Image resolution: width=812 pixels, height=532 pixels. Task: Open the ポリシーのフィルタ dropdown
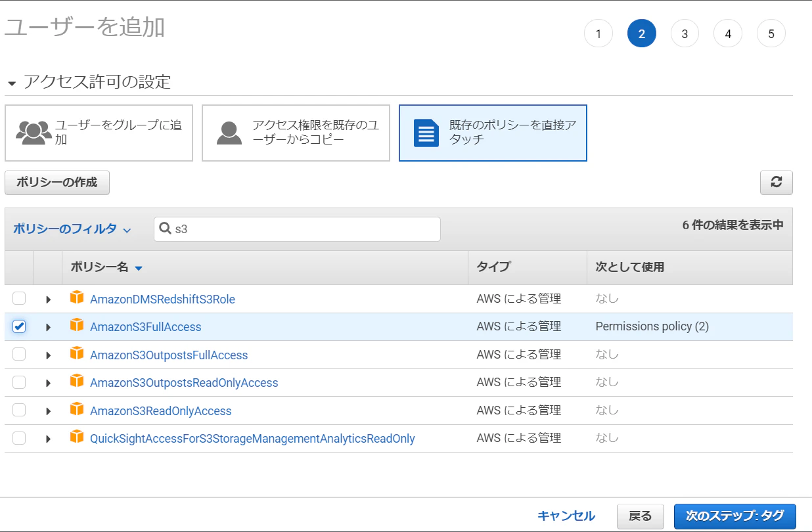coord(72,229)
